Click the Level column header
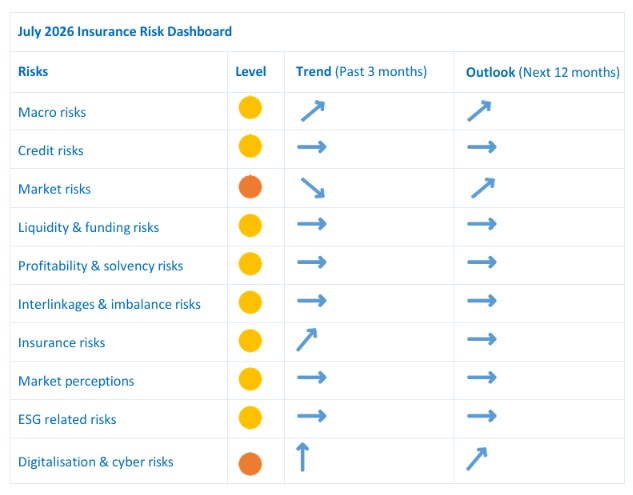This screenshot has width=633, height=495. (x=251, y=71)
